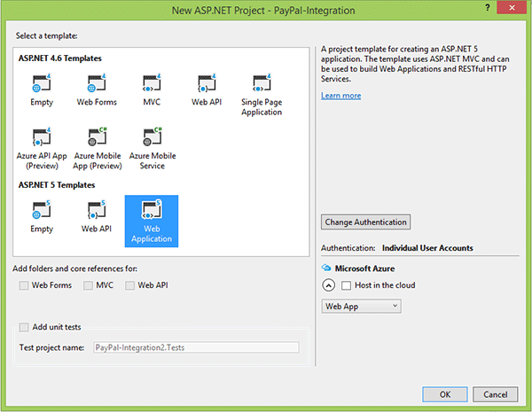Click the Select a template label
This screenshot has width=532, height=412.
coord(46,36)
